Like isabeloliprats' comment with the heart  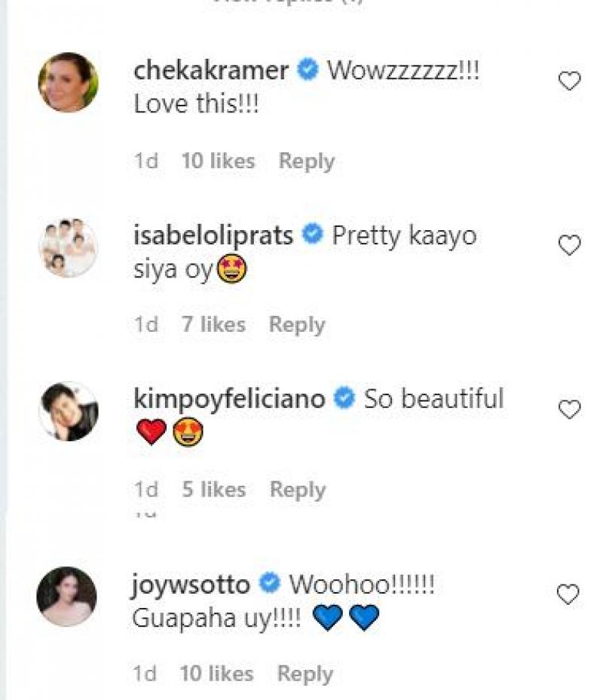[x=569, y=245]
